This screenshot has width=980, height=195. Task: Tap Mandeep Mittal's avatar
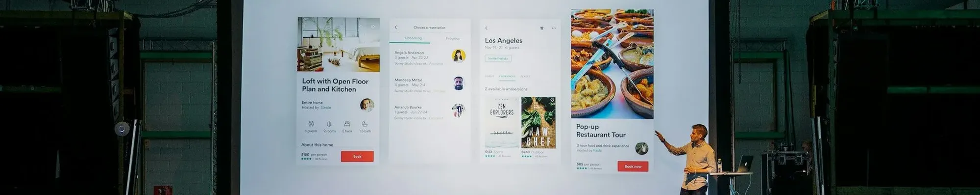click(x=459, y=83)
